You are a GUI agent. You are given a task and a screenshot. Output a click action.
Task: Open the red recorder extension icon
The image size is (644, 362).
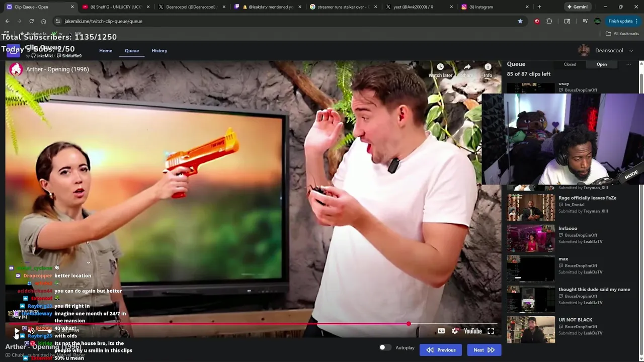537,21
